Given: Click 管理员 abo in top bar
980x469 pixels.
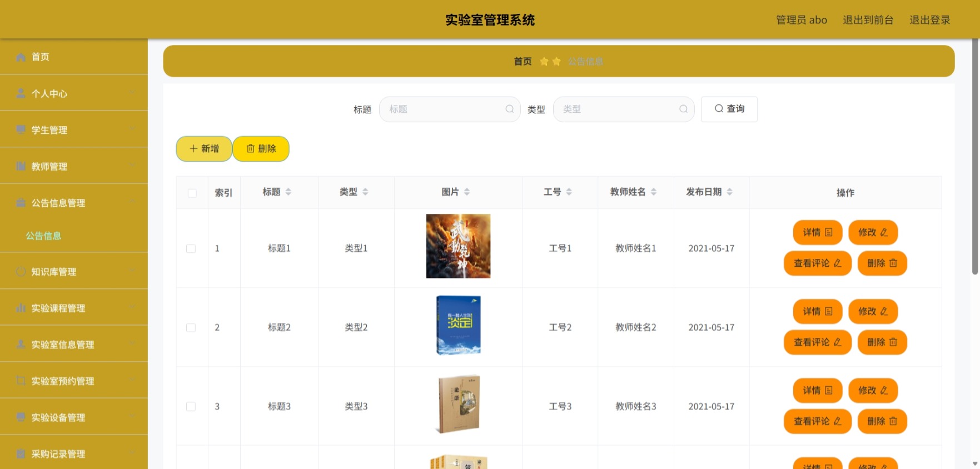Looking at the screenshot, I should click(802, 20).
